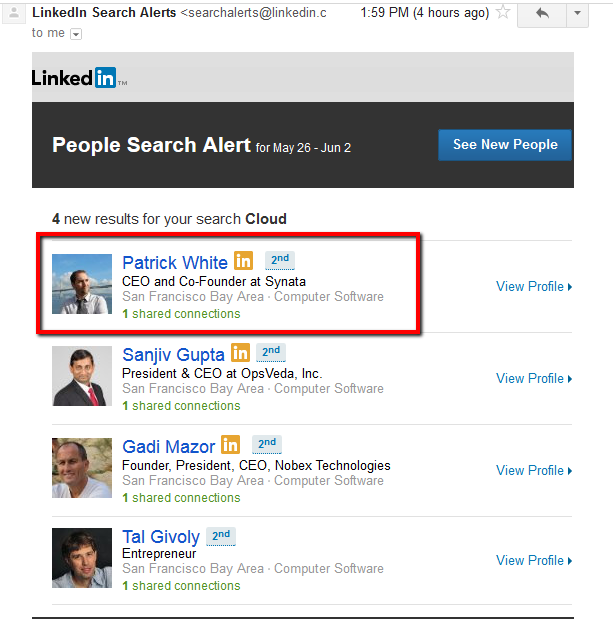
Task: Click the sender avatar icon
Action: point(14,13)
